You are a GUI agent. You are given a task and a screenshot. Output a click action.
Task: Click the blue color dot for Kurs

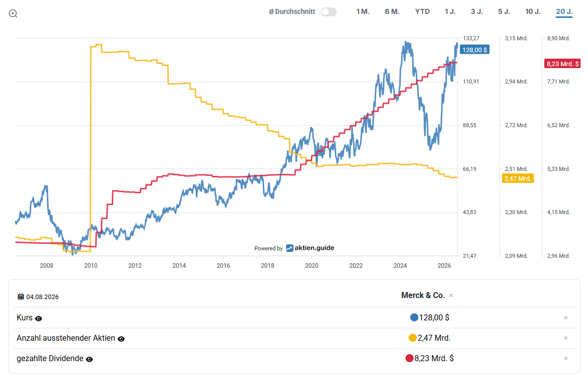coord(414,317)
